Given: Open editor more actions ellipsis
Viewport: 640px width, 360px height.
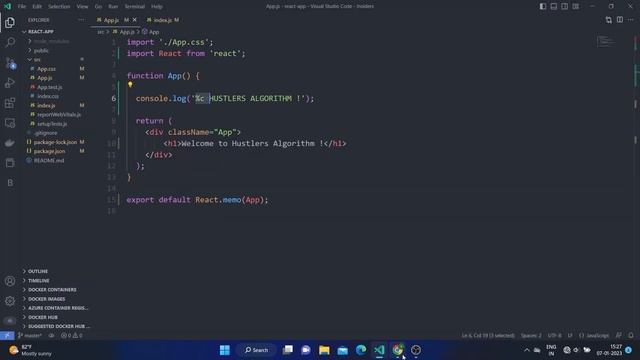Looking at the screenshot, I should tap(631, 20).
